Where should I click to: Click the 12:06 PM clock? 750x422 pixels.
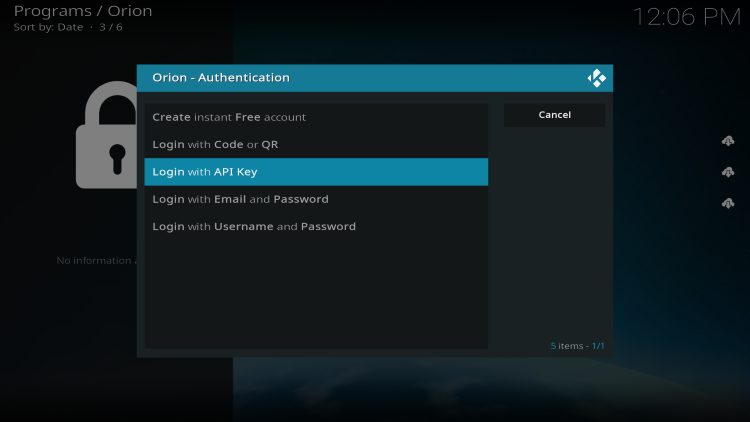point(687,17)
